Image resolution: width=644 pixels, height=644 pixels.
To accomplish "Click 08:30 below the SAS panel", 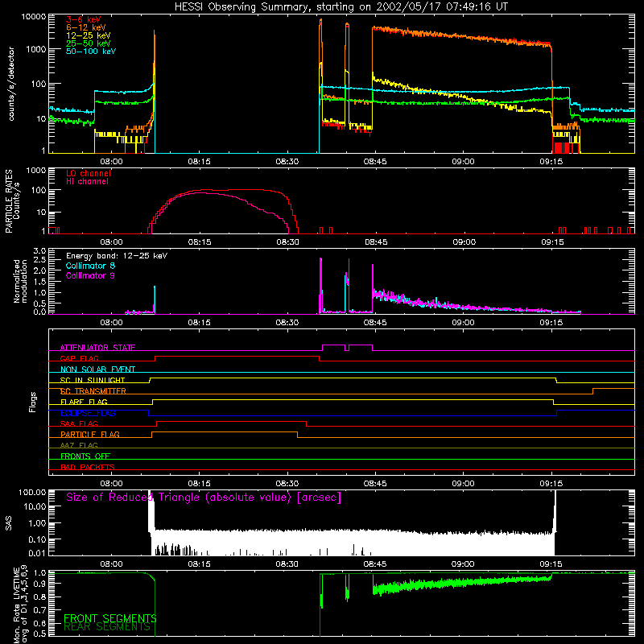I will 287,564.
